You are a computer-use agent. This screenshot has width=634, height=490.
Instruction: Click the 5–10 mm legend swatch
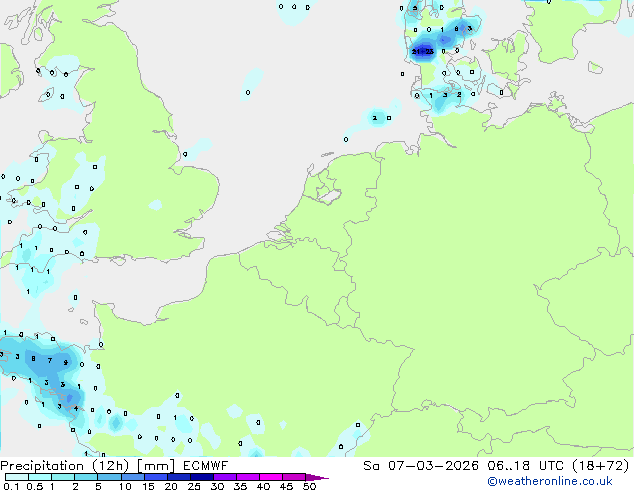pos(109,477)
